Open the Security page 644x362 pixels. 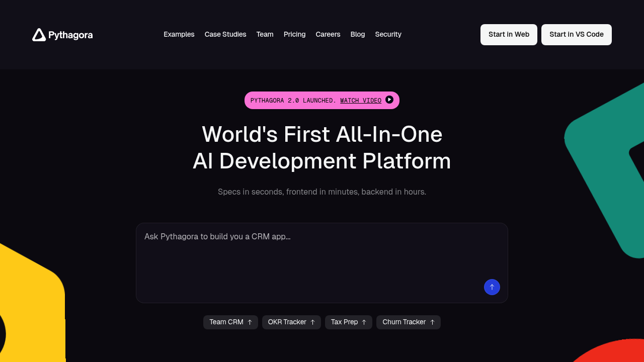coord(388,35)
